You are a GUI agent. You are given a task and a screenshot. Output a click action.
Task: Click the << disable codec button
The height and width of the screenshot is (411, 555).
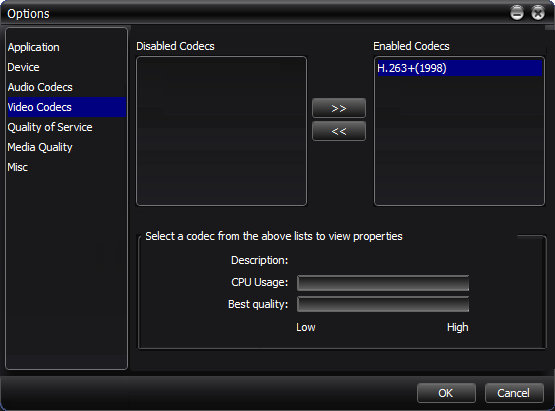339,131
